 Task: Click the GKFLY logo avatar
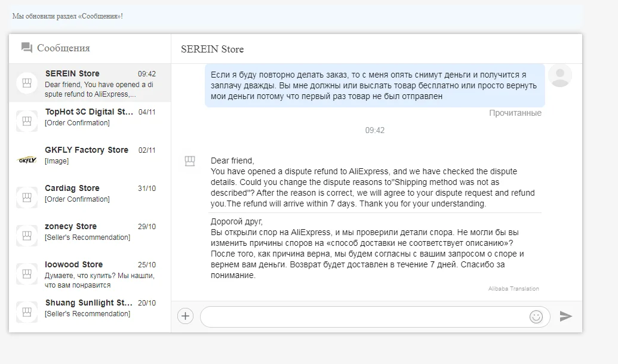pos(27,160)
